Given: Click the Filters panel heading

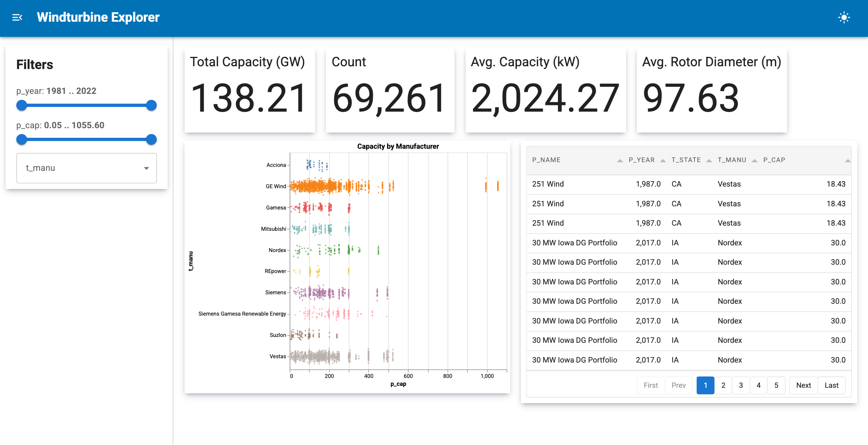Looking at the screenshot, I should point(35,65).
